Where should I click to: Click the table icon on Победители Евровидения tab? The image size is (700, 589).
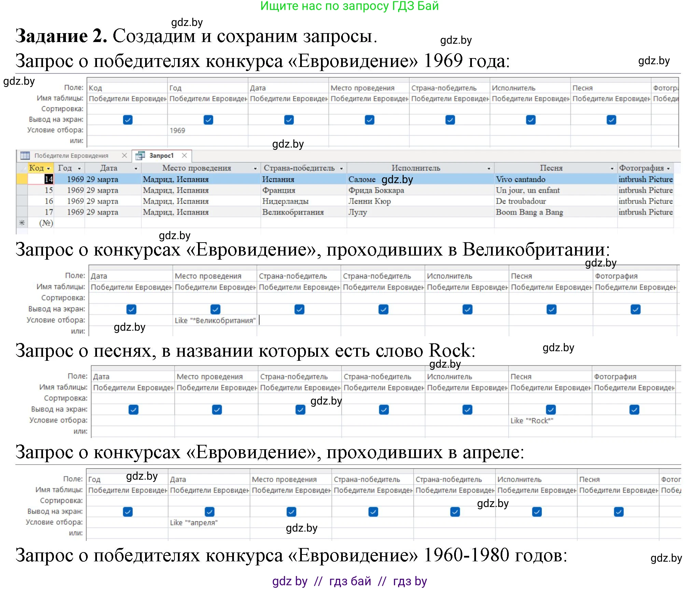click(x=25, y=156)
